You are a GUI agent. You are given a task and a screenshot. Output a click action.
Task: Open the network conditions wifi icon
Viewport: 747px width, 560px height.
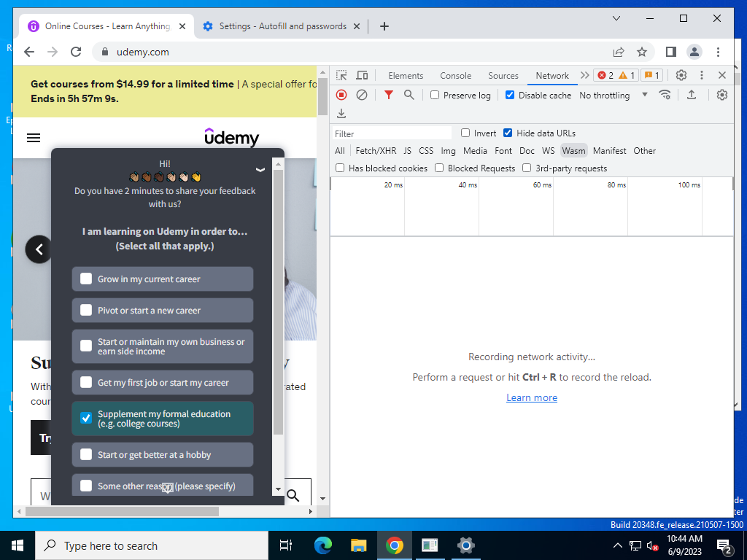tap(665, 95)
